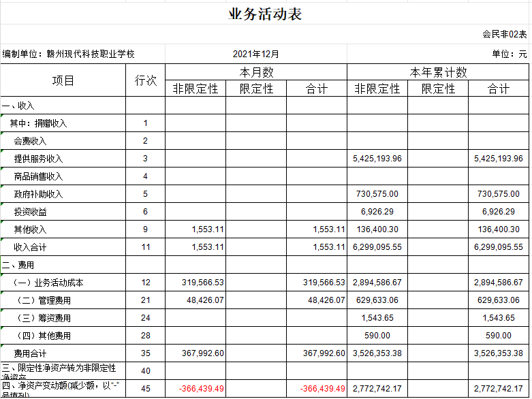The height and width of the screenshot is (399, 532).
Task: Click the 费用合计 row label
Action: 31,353
